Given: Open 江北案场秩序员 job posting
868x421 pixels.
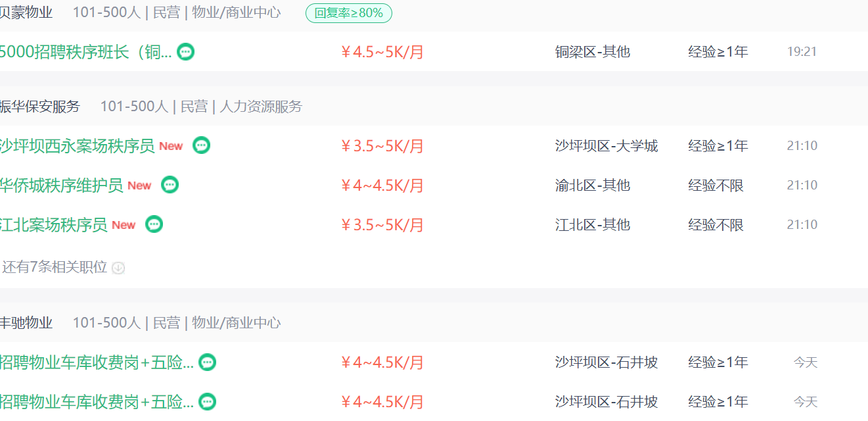Looking at the screenshot, I should pos(53,225).
